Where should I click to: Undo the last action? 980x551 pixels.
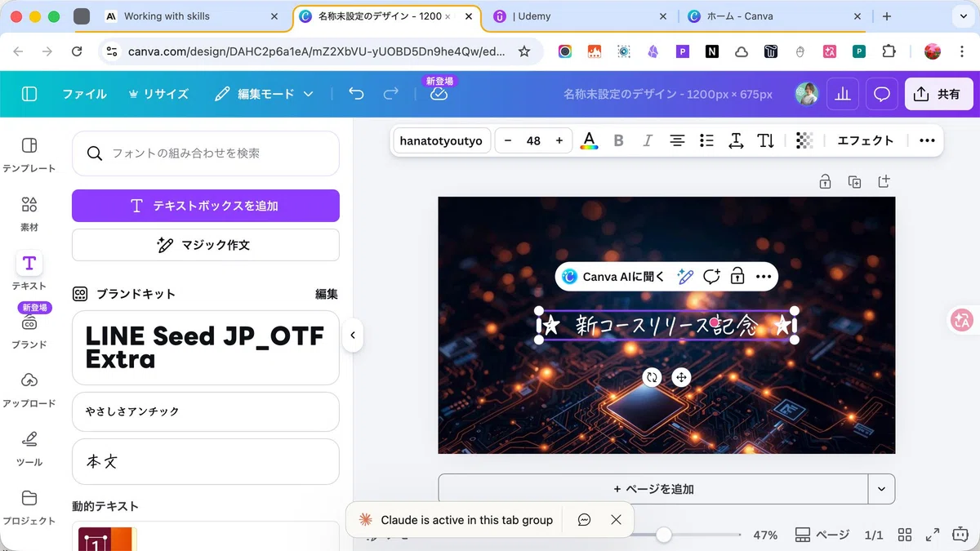click(356, 94)
